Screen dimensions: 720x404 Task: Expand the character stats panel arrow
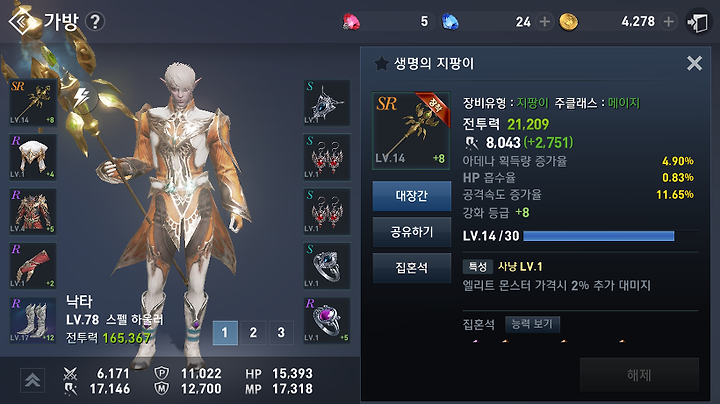[32, 380]
